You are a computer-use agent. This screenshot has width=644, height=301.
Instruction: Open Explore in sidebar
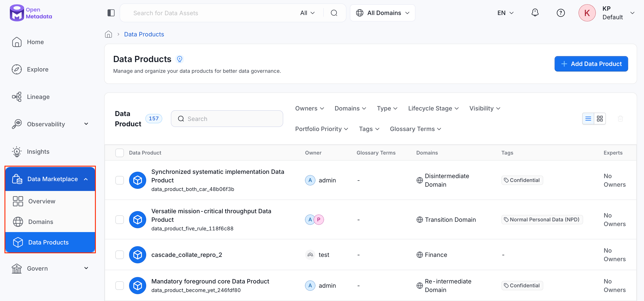[50, 69]
